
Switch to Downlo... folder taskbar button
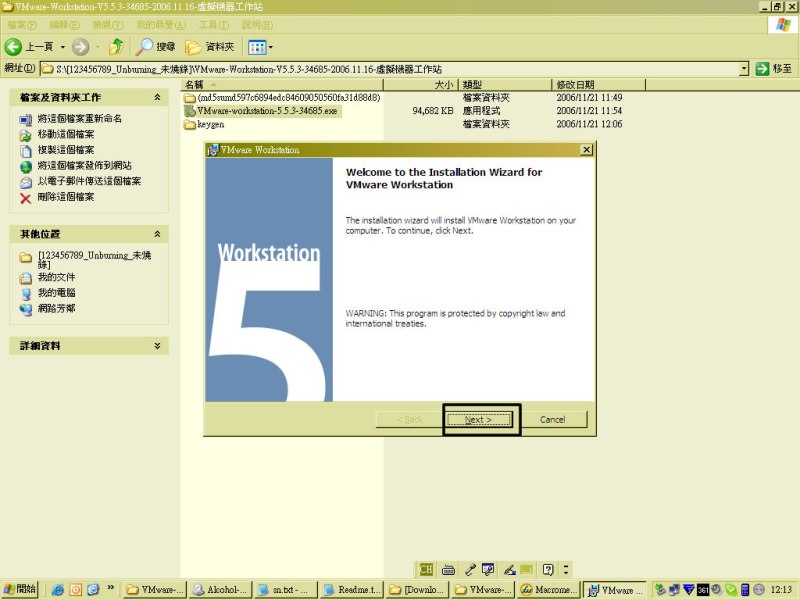[417, 590]
